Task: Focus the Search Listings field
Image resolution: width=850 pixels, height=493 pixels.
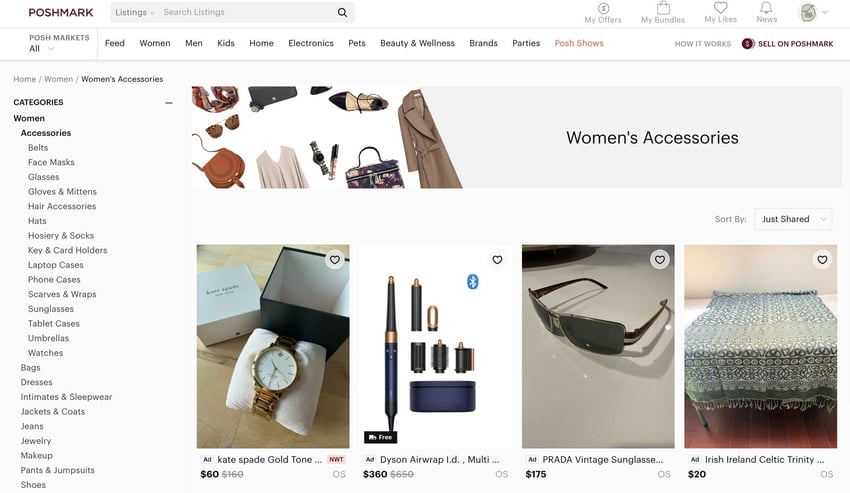Action: [247, 12]
